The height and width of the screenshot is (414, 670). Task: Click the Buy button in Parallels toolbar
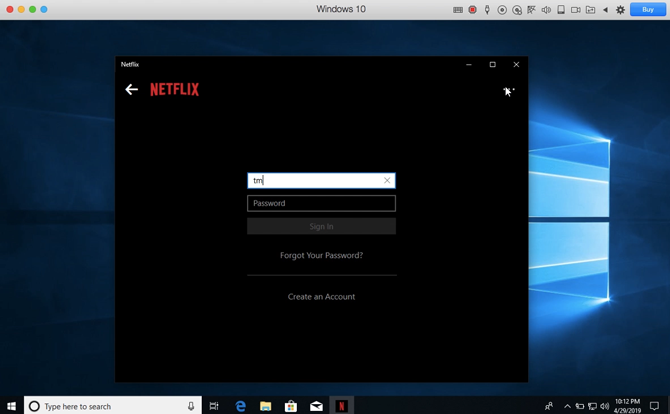(648, 9)
